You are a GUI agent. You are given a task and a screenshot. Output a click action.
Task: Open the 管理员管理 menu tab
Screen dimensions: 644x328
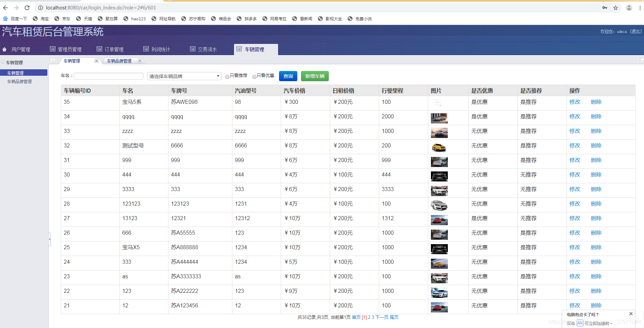click(66, 49)
